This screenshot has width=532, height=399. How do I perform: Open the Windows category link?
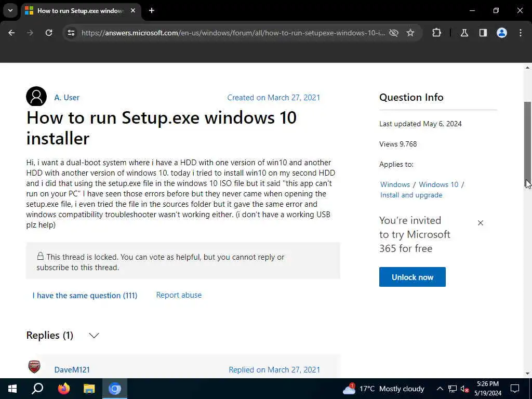pyautogui.click(x=395, y=184)
